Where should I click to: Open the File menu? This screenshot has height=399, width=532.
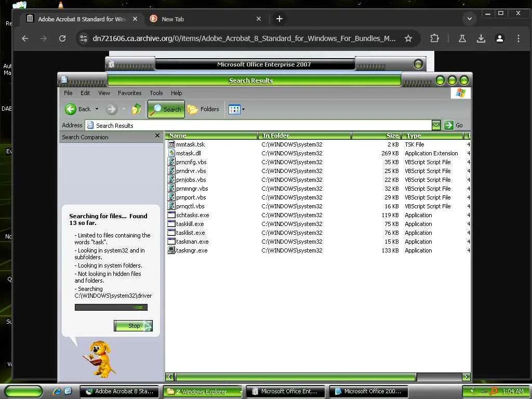point(68,93)
